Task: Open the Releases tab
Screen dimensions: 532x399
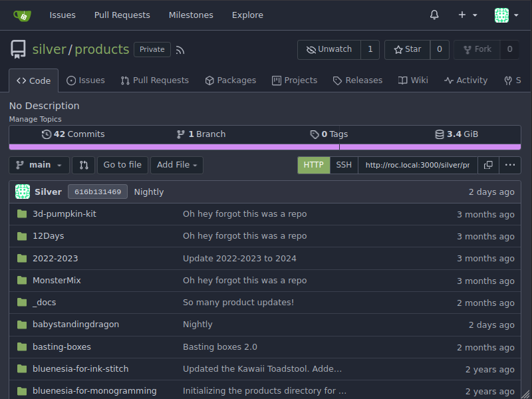Action: pos(358,80)
